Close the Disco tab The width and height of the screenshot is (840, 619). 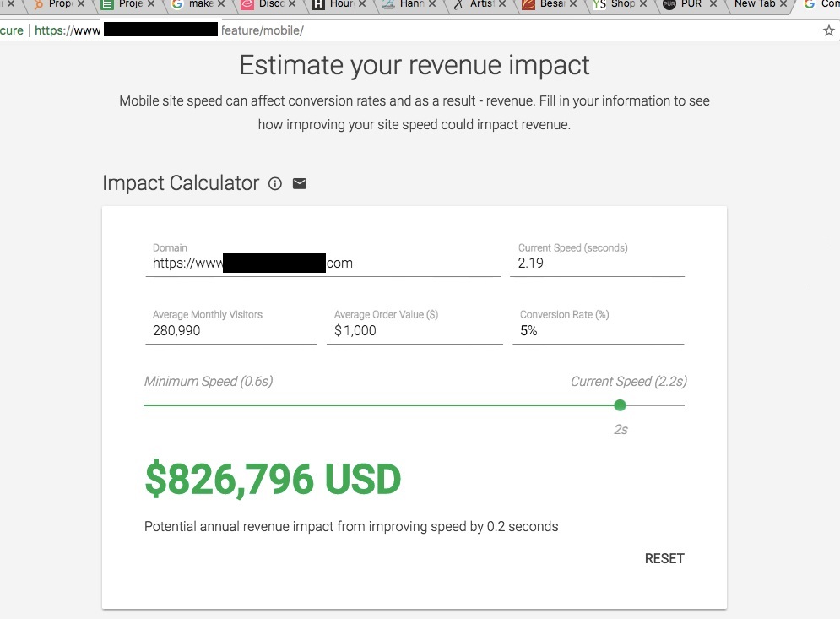[292, 5]
